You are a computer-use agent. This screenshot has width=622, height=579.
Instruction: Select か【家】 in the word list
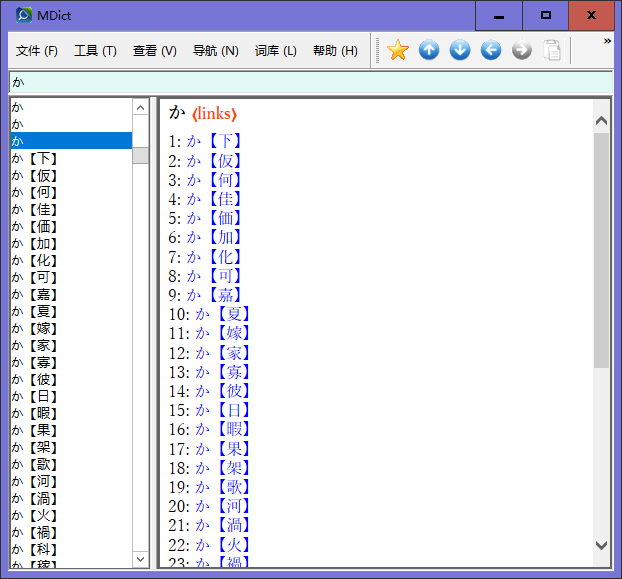71,345
